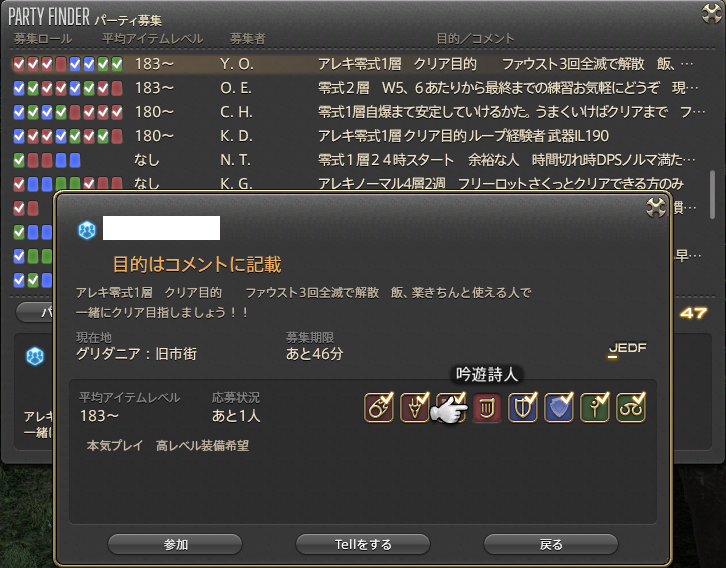Screen dimensions: 726x568
Task: Click the White Mage staff job icon
Action: (x=595, y=408)
